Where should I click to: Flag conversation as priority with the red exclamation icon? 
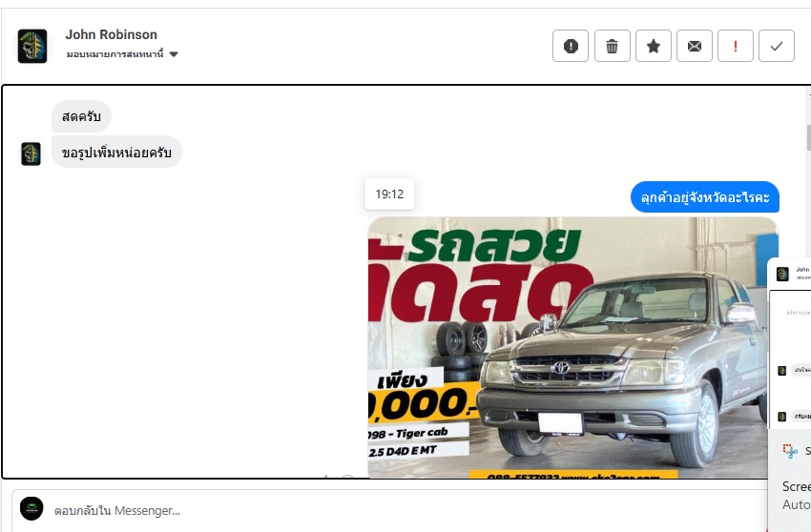point(735,46)
